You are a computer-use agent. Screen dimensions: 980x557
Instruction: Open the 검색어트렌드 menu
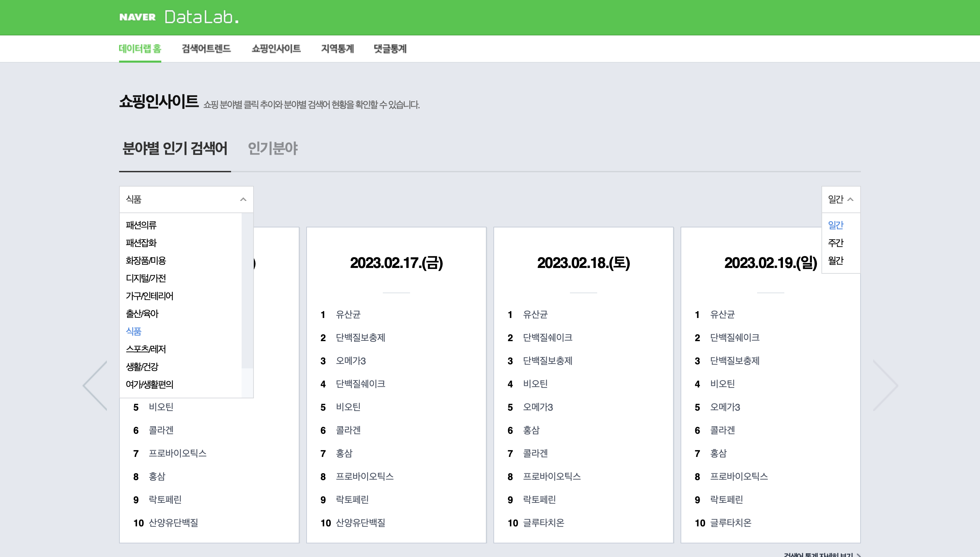click(x=206, y=49)
